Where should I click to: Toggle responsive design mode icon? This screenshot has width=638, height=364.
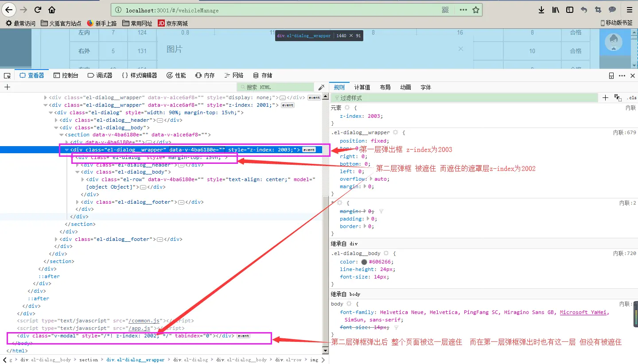tap(611, 76)
